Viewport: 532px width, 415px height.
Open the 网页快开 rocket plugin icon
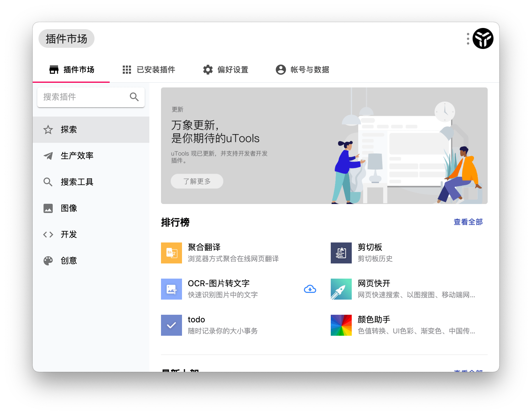(x=341, y=289)
